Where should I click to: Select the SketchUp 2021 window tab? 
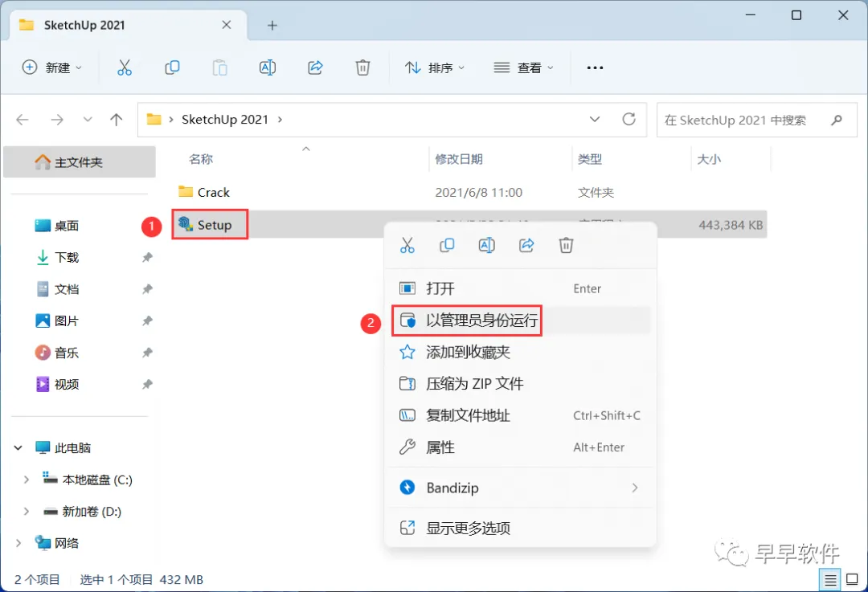[x=129, y=26]
